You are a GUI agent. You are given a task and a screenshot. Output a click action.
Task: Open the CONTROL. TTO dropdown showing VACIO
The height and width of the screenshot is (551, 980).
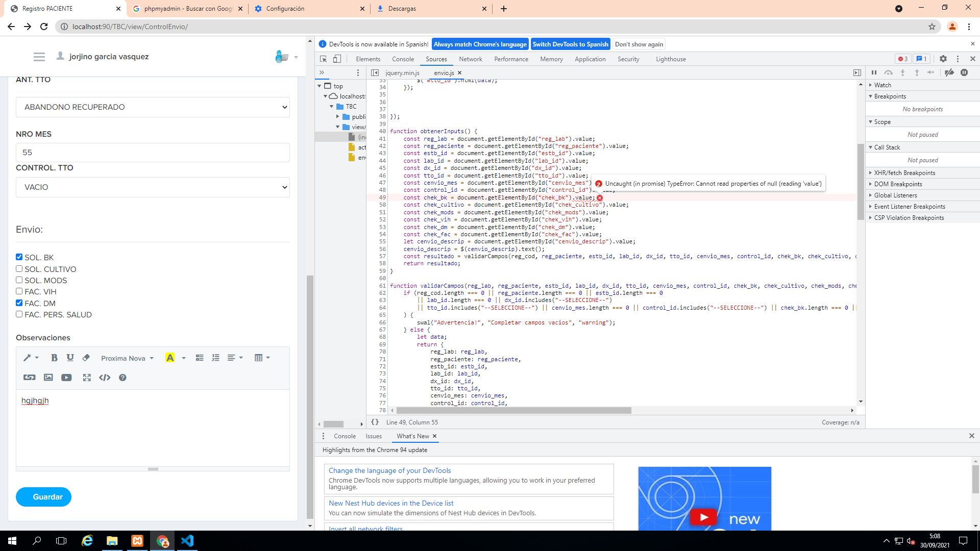(153, 187)
